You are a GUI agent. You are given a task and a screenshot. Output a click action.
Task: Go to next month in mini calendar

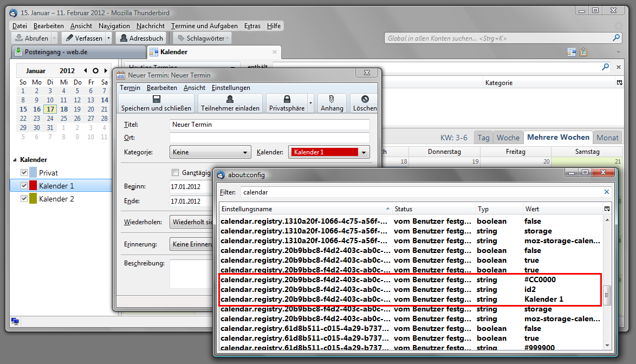(x=106, y=70)
